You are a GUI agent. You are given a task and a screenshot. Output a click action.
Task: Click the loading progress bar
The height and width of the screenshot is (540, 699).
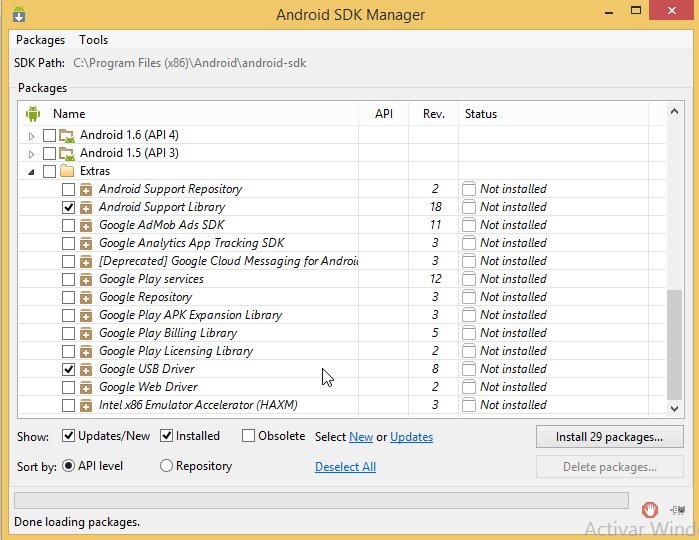[321, 501]
